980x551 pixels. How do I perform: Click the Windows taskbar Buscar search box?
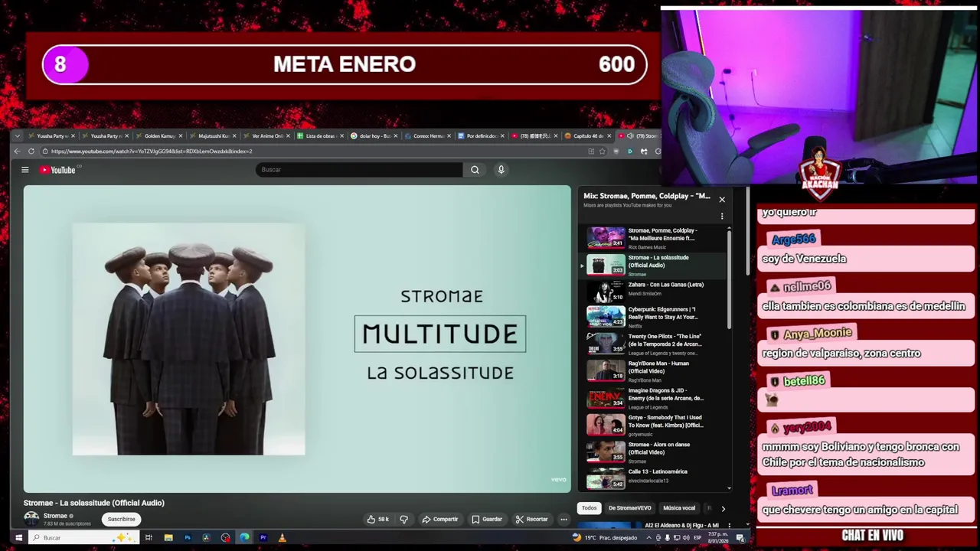[x=83, y=538]
